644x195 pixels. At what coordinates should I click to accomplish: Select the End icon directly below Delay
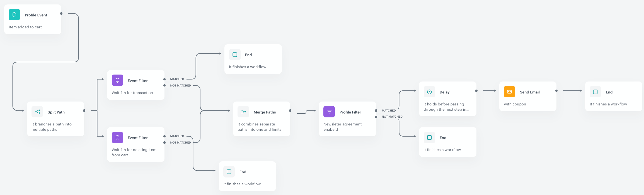pos(429,137)
